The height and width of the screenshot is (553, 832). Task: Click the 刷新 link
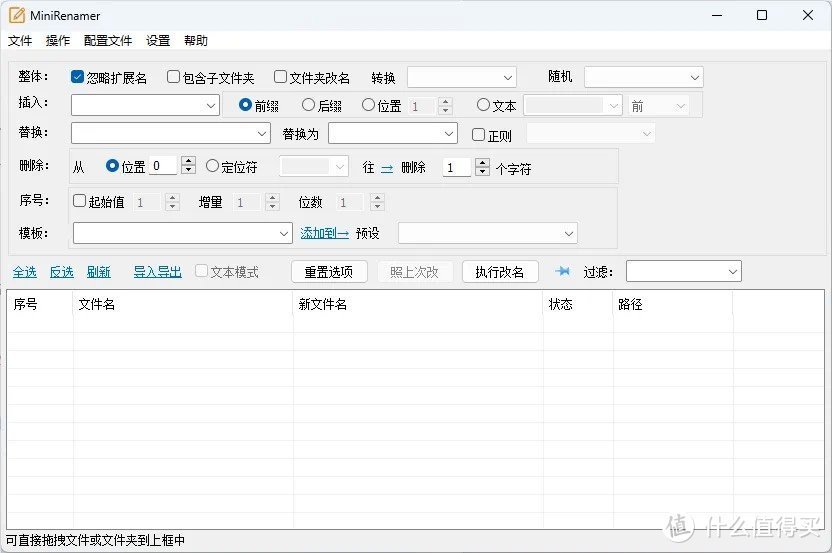click(x=99, y=272)
